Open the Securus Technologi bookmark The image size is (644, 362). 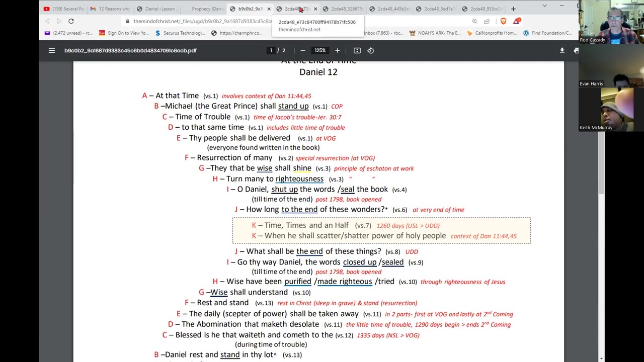click(x=180, y=33)
